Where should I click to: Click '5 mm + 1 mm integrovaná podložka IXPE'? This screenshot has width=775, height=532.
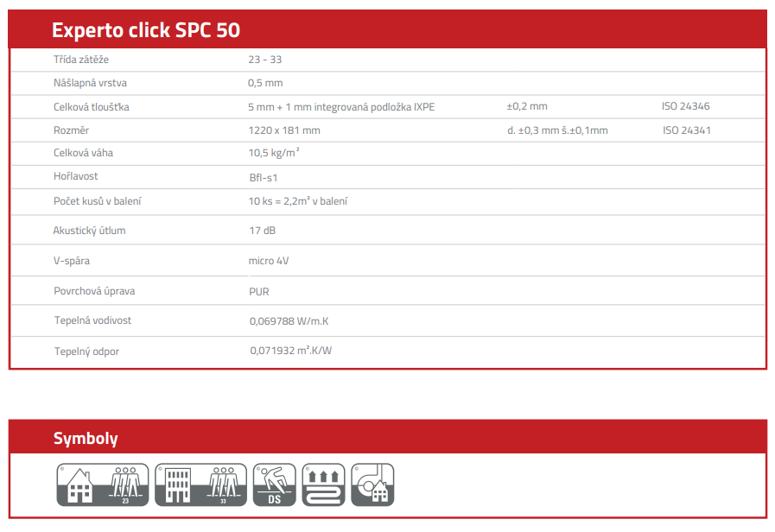pos(341,107)
